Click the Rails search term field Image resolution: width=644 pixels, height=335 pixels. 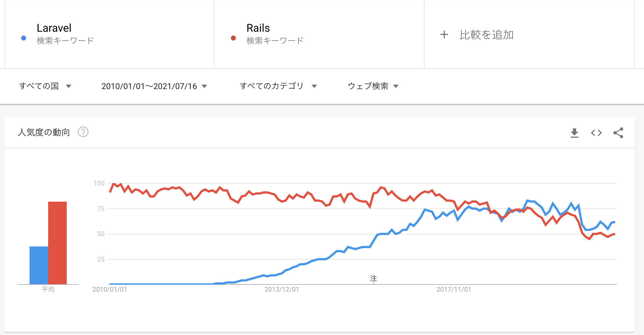click(258, 28)
